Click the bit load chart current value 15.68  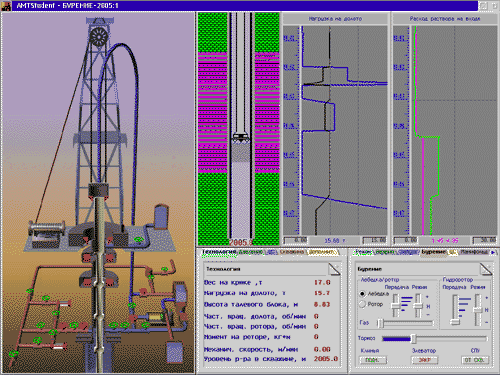[x=335, y=240]
